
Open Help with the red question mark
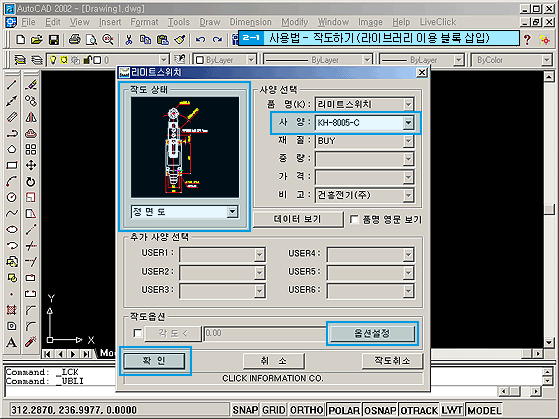coord(527,39)
